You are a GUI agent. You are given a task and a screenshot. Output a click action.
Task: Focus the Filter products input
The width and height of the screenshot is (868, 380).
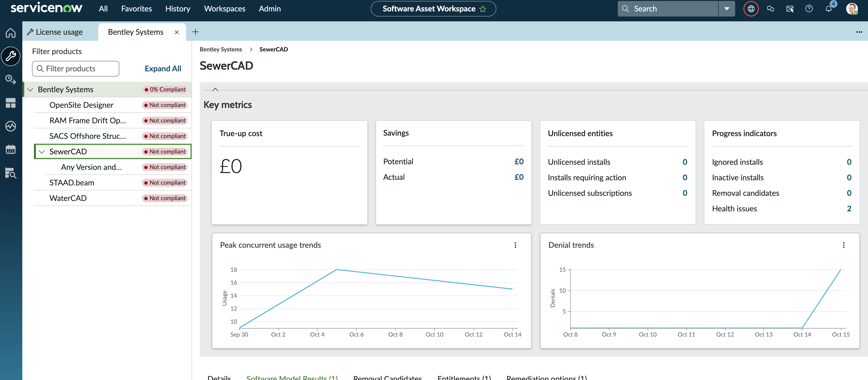75,69
